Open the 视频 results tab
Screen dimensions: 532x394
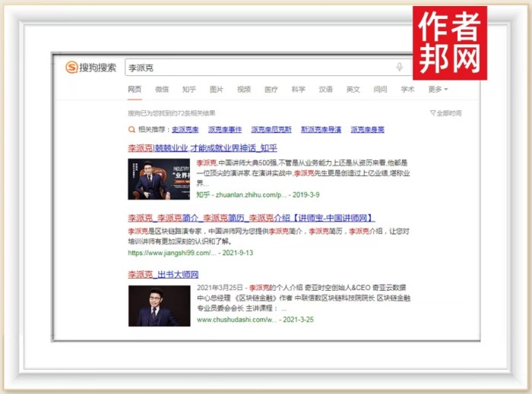pyautogui.click(x=244, y=90)
